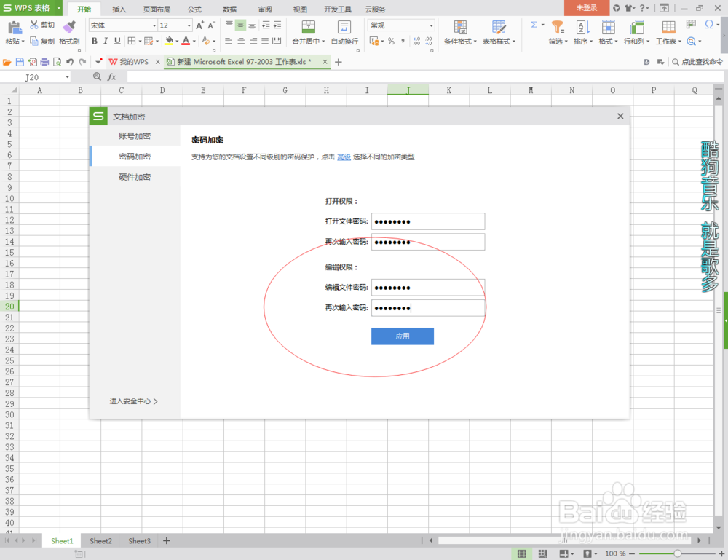This screenshot has width=728, height=560.
Task: Click the 打开文件密码 password field
Action: (428, 221)
